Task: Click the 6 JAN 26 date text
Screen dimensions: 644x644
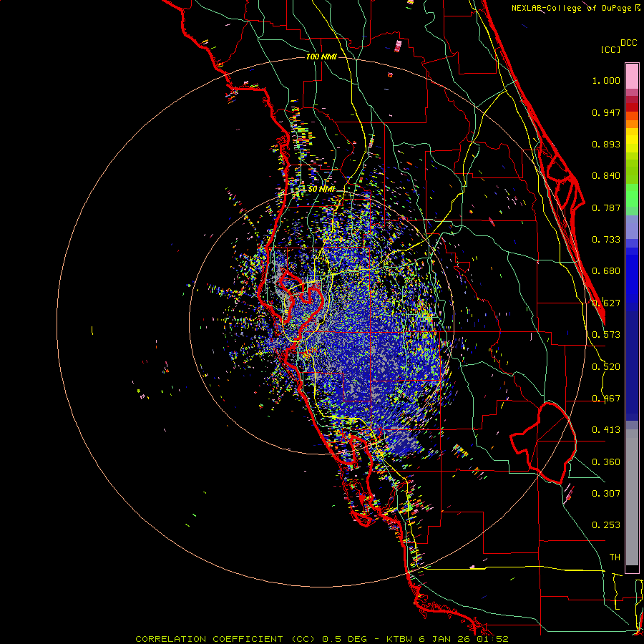Action: tap(444, 639)
